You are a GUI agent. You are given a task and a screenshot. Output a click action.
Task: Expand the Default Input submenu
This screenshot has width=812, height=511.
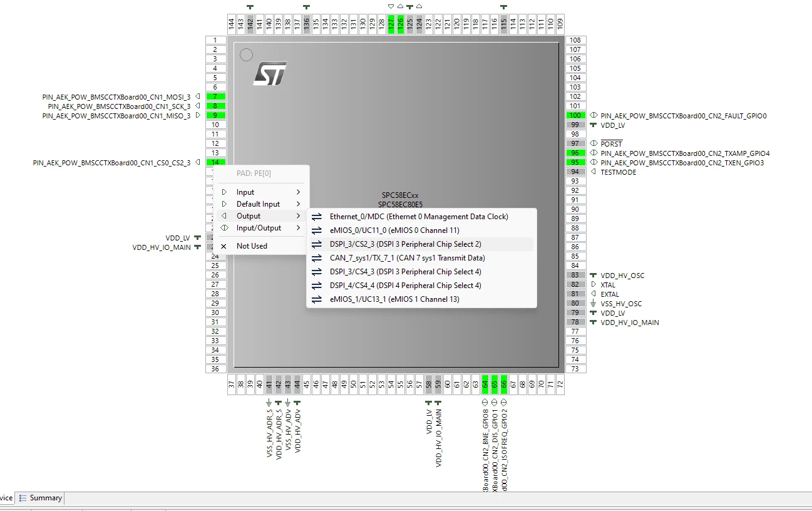coord(261,204)
